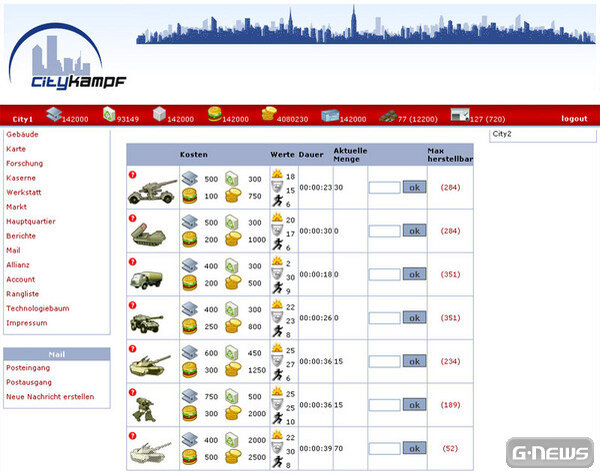The height and width of the screenshot is (473, 600).
Task: Go to Markt
Action: [x=16, y=207]
